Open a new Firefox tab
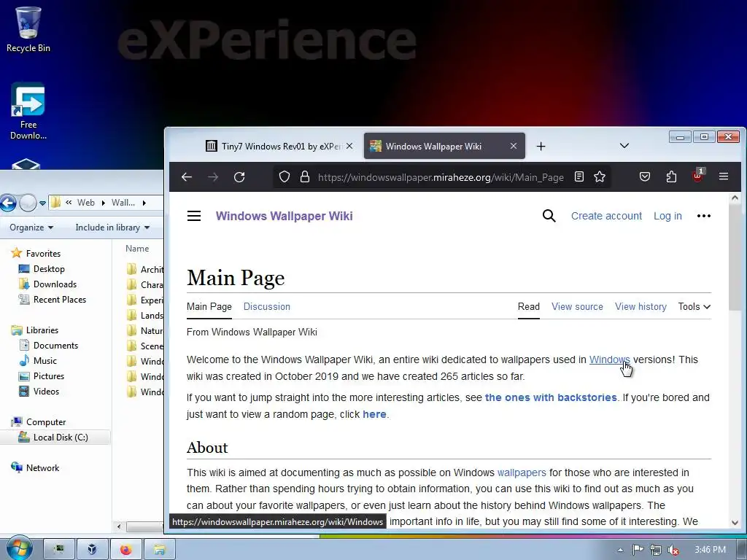The height and width of the screenshot is (560, 747). click(541, 146)
